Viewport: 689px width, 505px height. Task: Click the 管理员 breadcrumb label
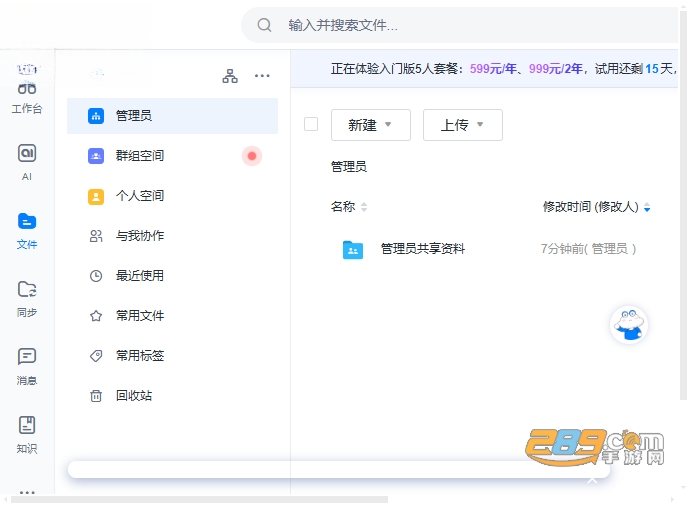pos(348,167)
